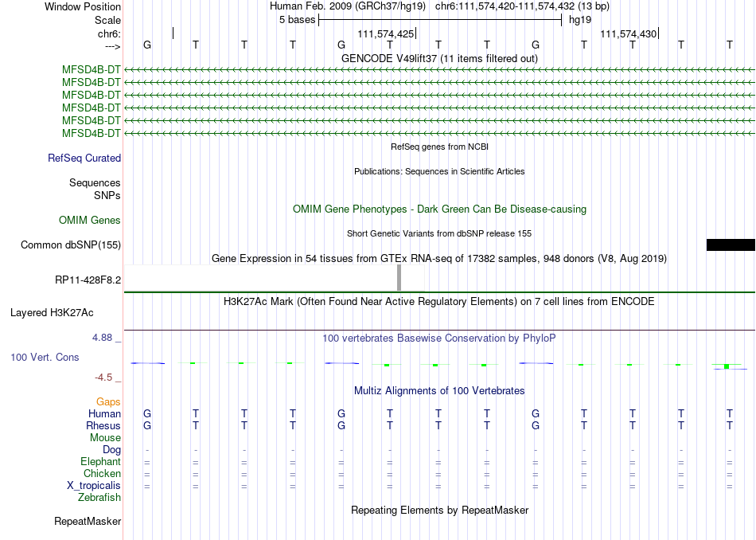Click the -4.5 lower phyloP axis value
The image size is (756, 540).
103,378
